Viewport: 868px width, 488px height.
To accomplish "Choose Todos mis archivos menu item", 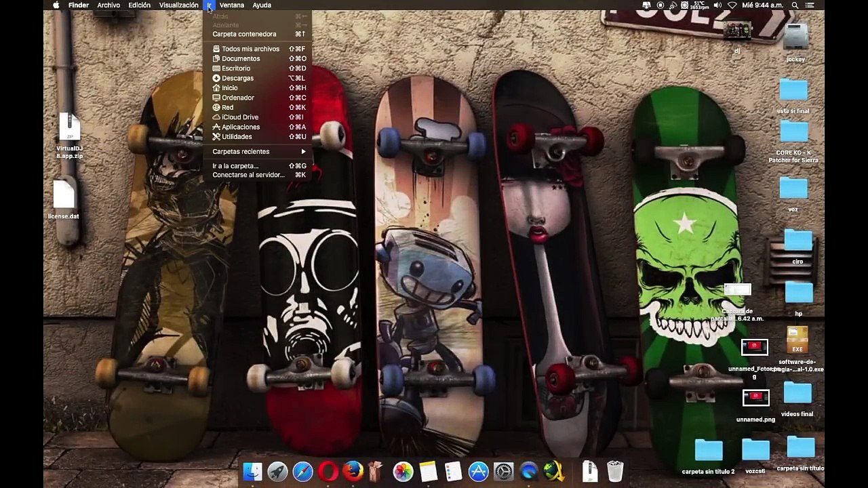I will pos(258,49).
